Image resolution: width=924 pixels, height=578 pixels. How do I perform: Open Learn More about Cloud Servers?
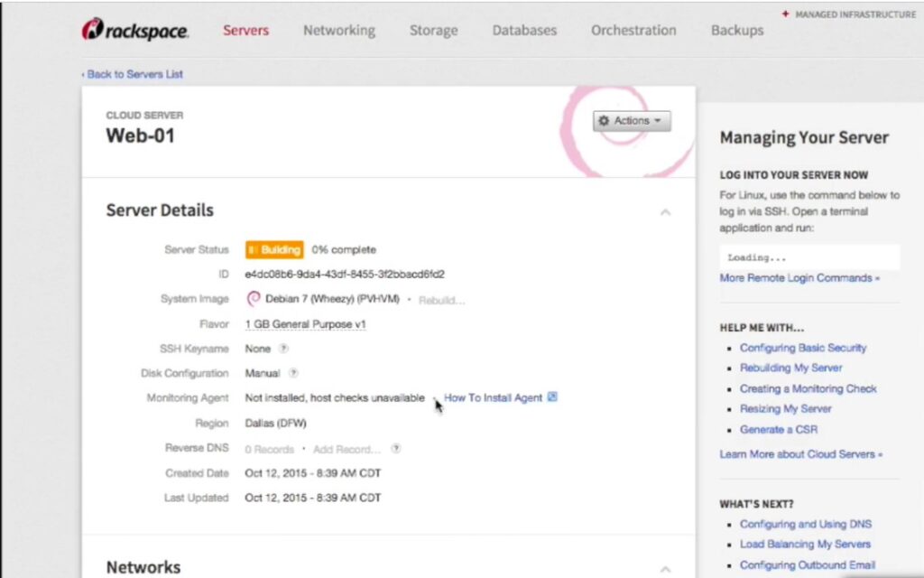pyautogui.click(x=801, y=454)
